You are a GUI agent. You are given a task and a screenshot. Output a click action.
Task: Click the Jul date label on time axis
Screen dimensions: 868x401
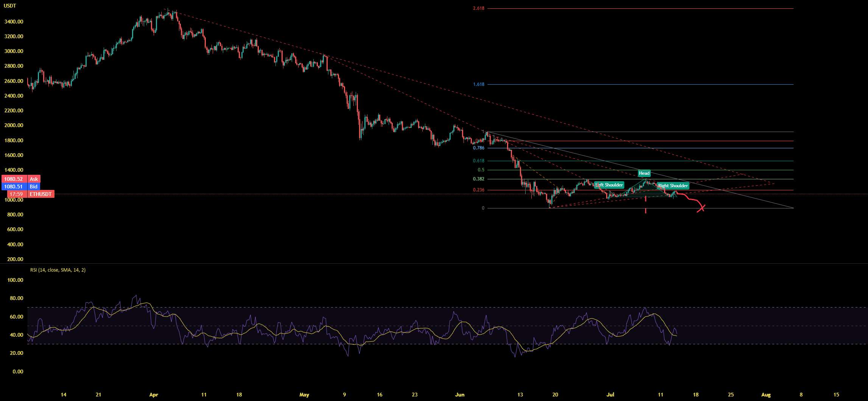(x=610, y=395)
